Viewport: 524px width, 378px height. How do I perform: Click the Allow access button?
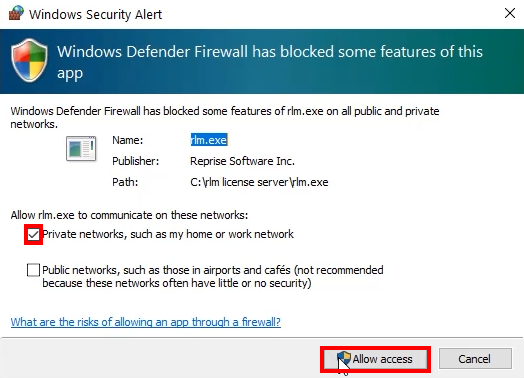[x=375, y=359]
